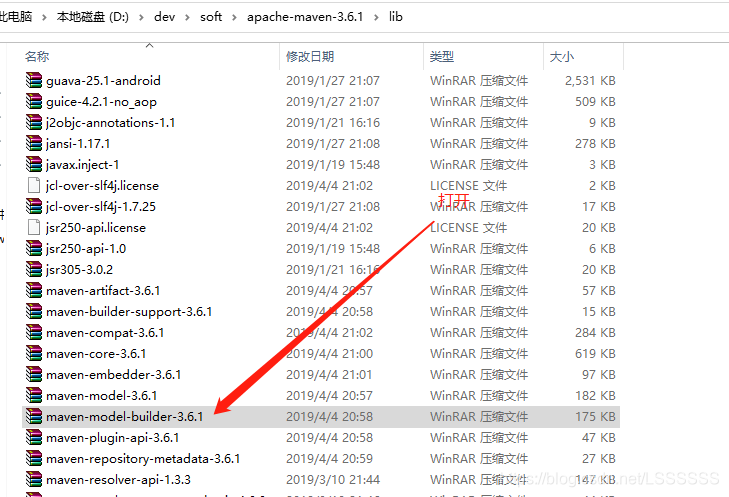Click the maven-plugin-api-3.6.1 archive icon

[x=34, y=437]
